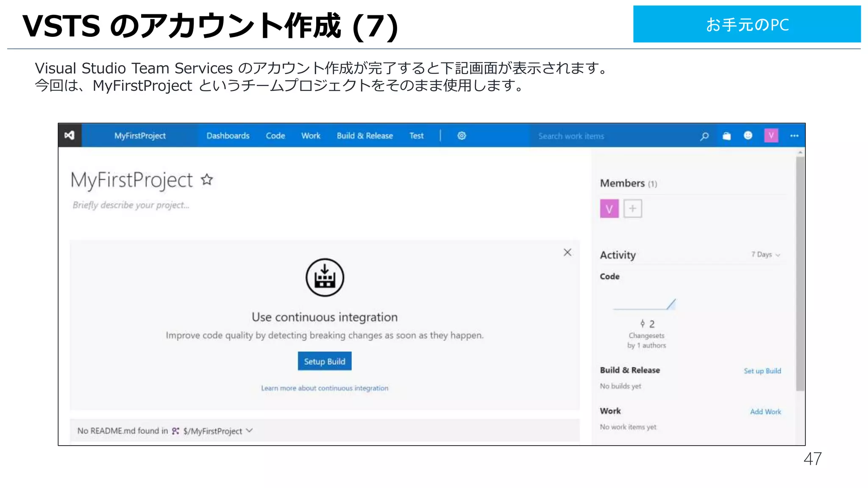Select the Test tab
868x488 pixels.
pyautogui.click(x=416, y=136)
